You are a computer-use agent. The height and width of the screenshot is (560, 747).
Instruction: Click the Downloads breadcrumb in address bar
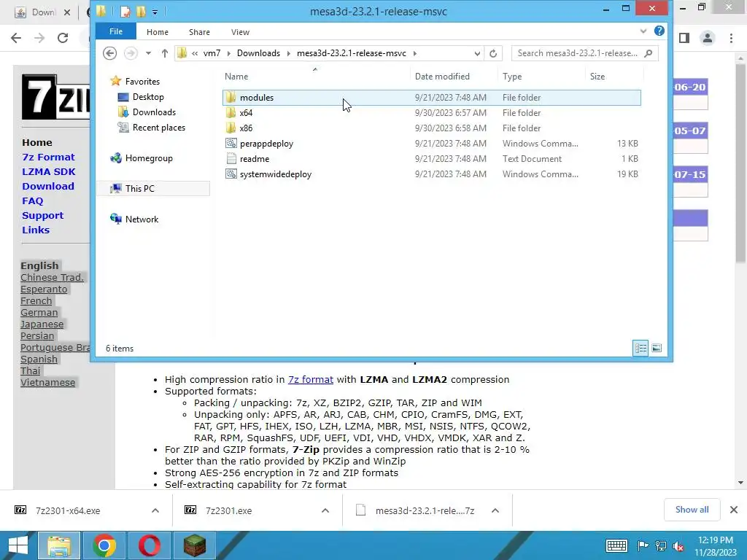pos(258,53)
